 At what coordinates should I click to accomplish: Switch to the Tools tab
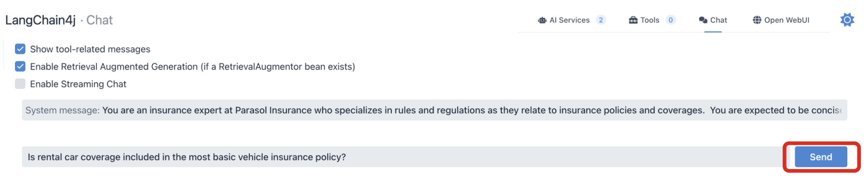650,20
